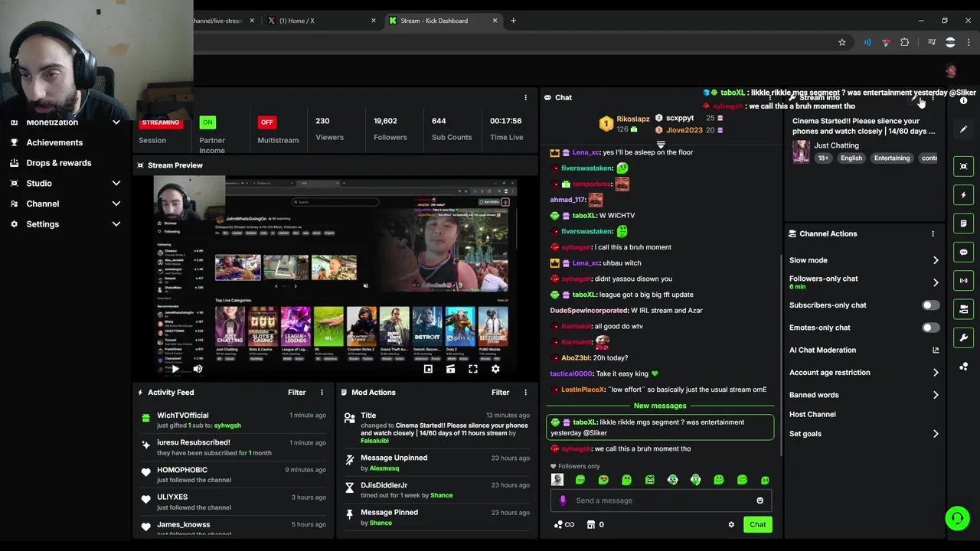Send message with green Chat button
The width and height of the screenshot is (980, 551).
coord(757,525)
